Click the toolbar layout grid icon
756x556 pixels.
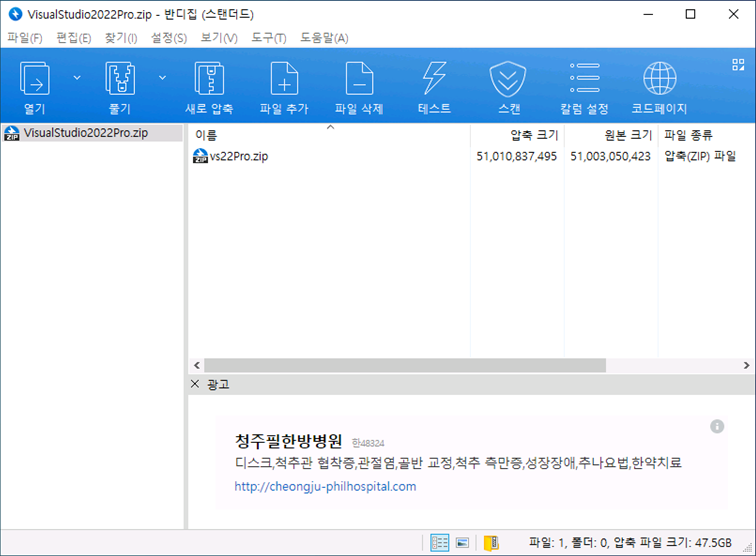(738, 65)
